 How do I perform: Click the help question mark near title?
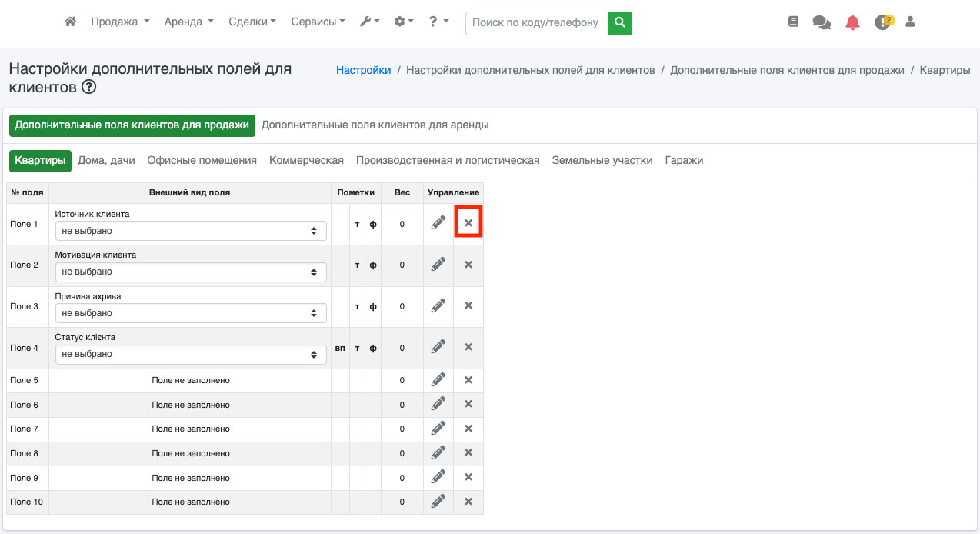pos(89,88)
